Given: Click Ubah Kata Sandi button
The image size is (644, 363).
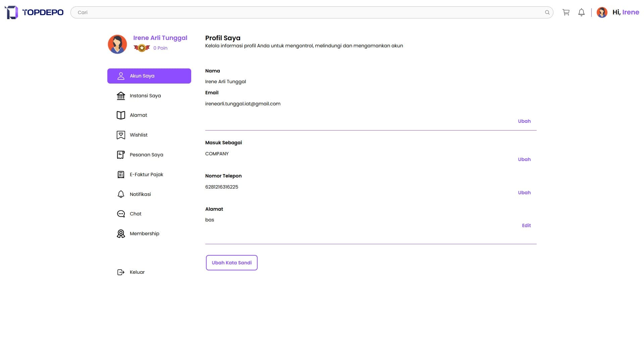Looking at the screenshot, I should [x=231, y=263].
